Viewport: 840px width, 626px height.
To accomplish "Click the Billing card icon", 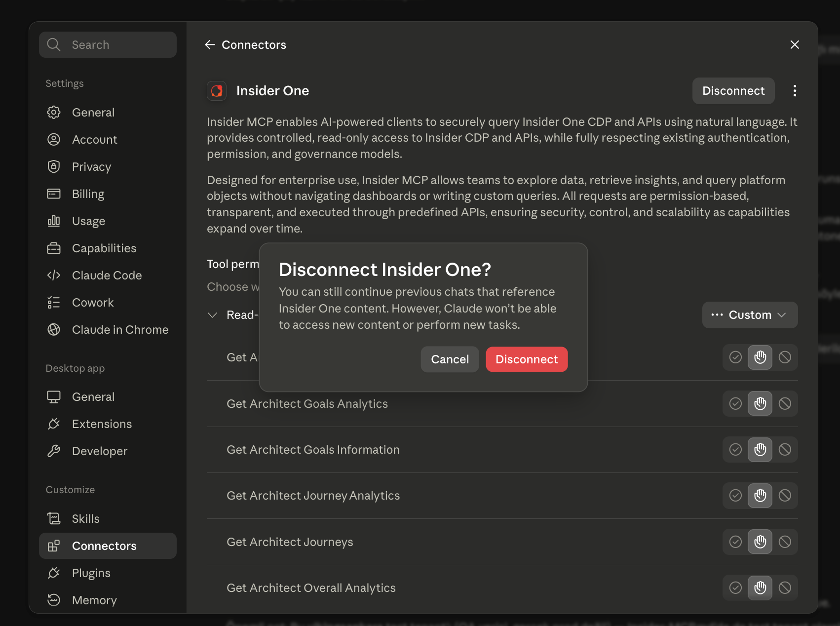I will pos(54,194).
